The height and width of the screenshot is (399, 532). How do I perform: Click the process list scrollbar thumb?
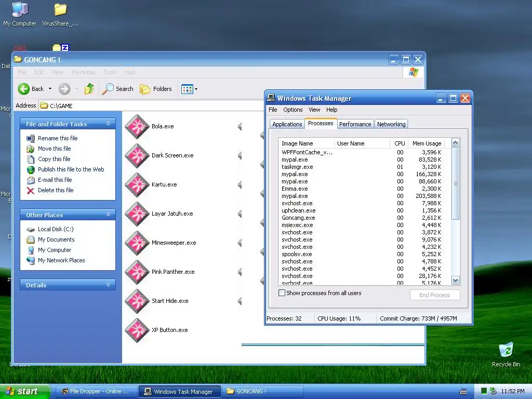click(455, 183)
